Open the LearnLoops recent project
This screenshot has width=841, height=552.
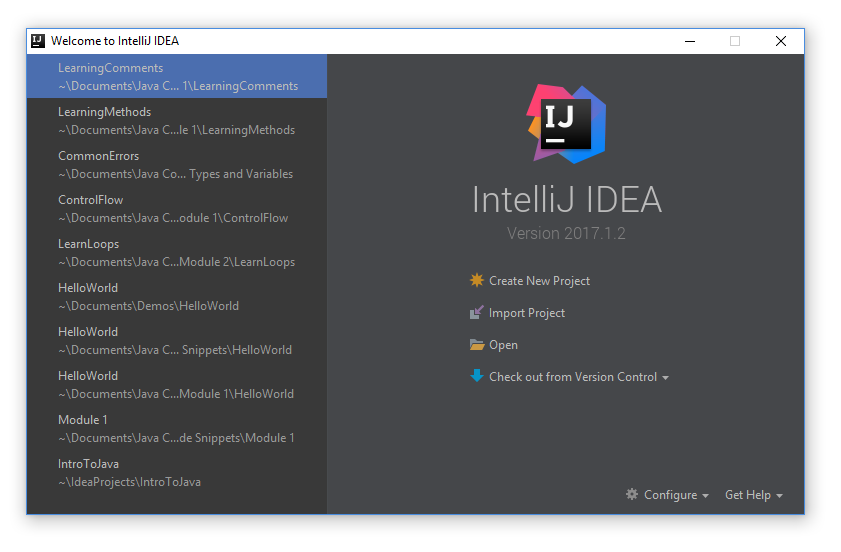177,252
